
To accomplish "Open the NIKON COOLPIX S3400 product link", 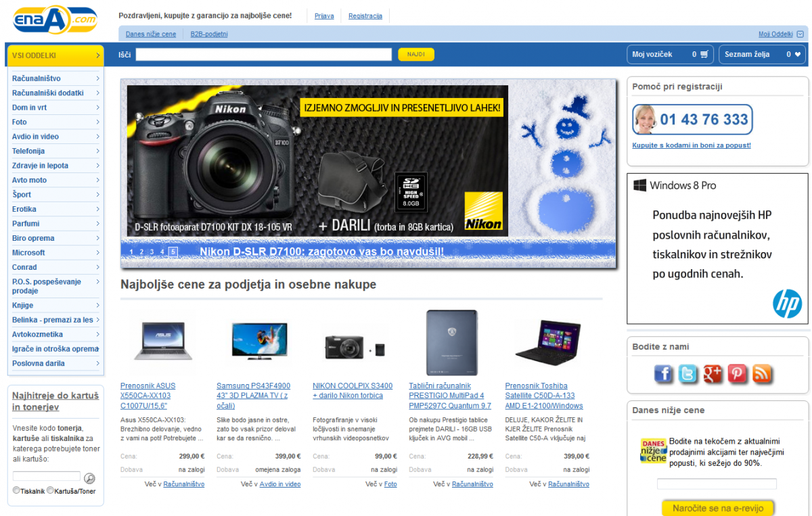I will tap(353, 391).
